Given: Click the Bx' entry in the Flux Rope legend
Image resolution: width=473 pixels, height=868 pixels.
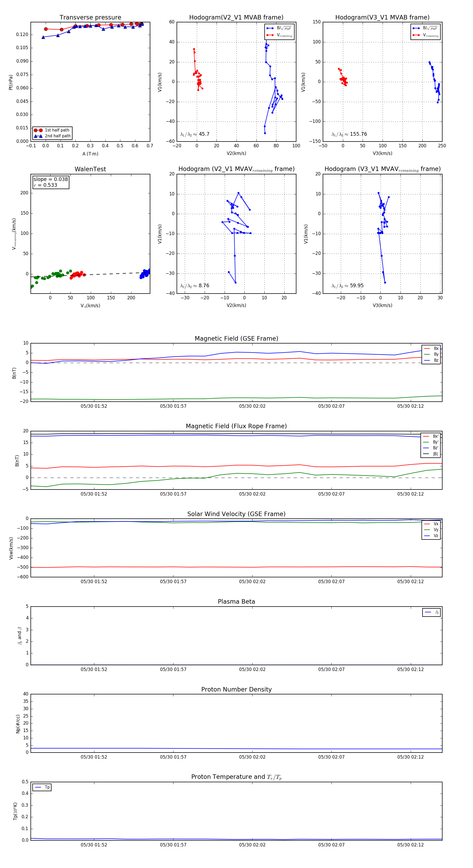Looking at the screenshot, I should (x=431, y=436).
